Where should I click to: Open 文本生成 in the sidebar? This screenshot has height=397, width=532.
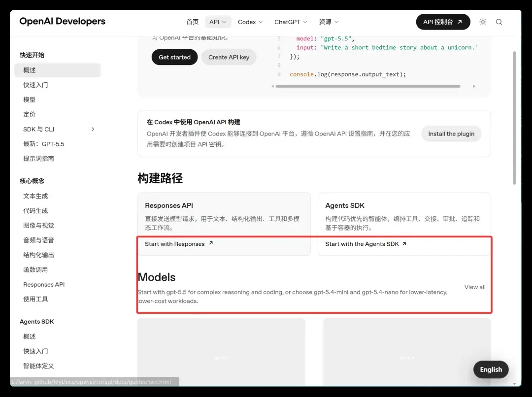35,196
